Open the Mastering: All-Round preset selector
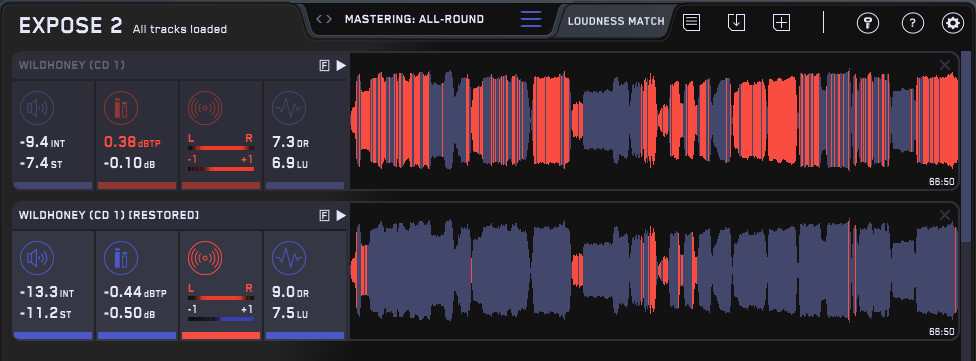Screen dimensions: 976x361 [414, 19]
